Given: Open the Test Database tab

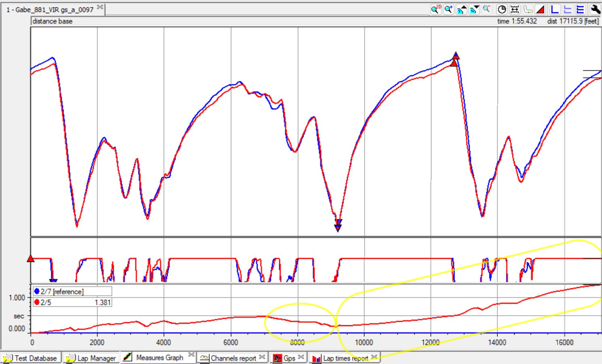Looking at the screenshot, I should [31, 358].
